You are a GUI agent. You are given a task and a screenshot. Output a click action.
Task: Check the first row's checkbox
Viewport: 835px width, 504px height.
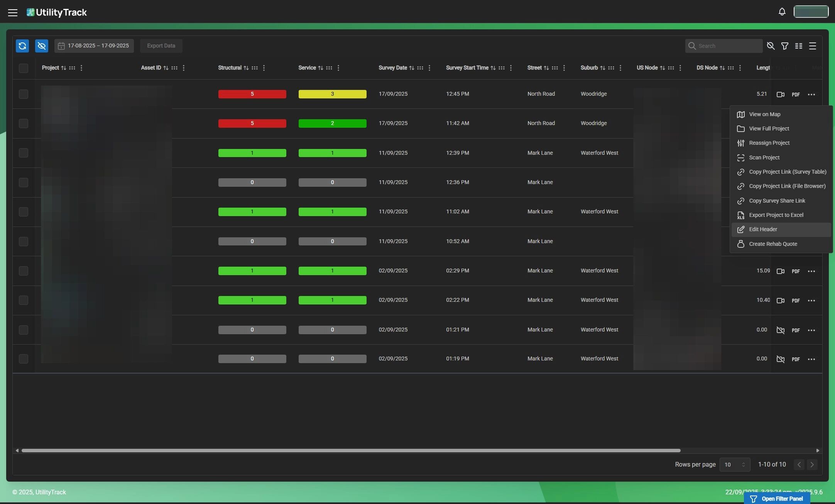(x=24, y=94)
